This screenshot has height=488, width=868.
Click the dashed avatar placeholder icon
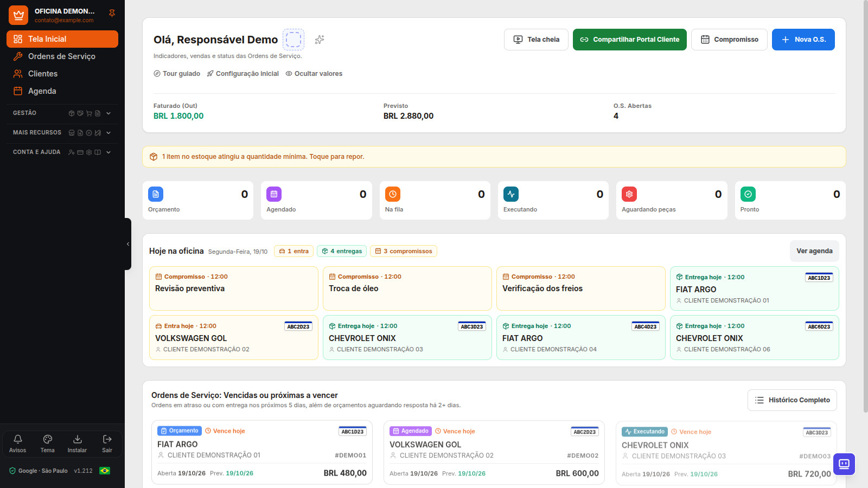293,40
